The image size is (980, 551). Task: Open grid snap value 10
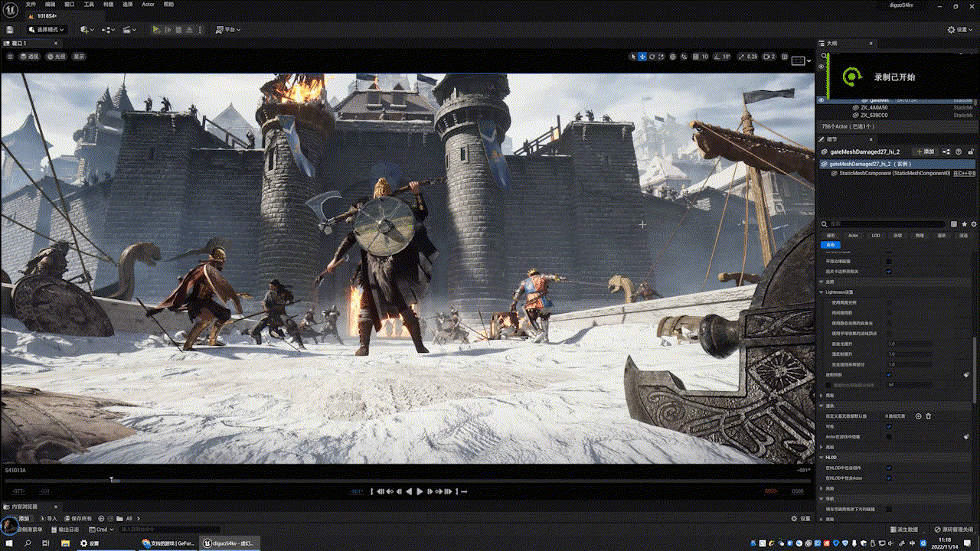(705, 57)
